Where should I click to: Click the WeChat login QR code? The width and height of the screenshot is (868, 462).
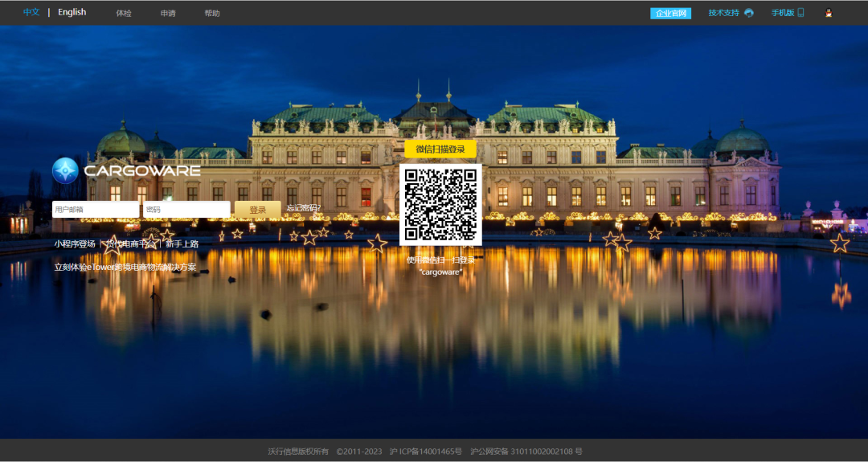coord(440,205)
